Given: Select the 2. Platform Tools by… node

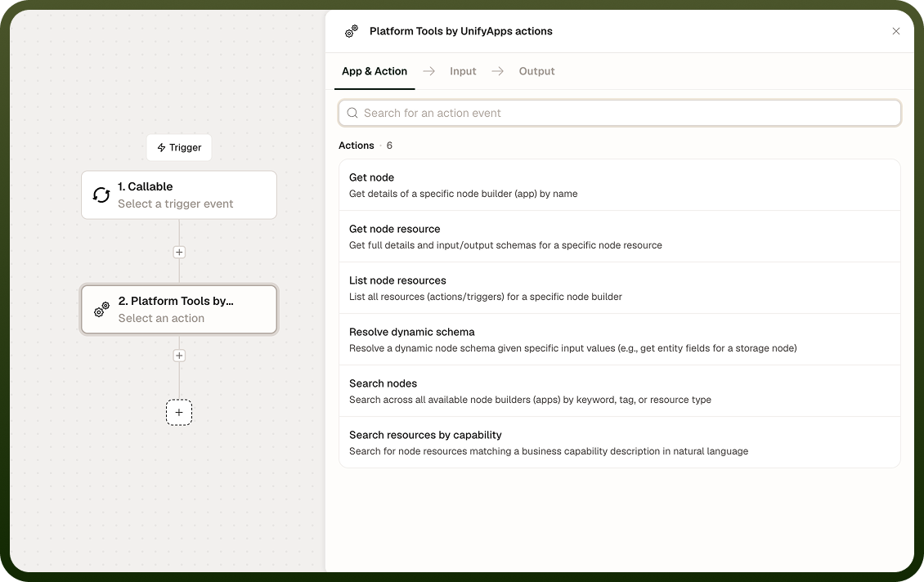Looking at the screenshot, I should [179, 309].
